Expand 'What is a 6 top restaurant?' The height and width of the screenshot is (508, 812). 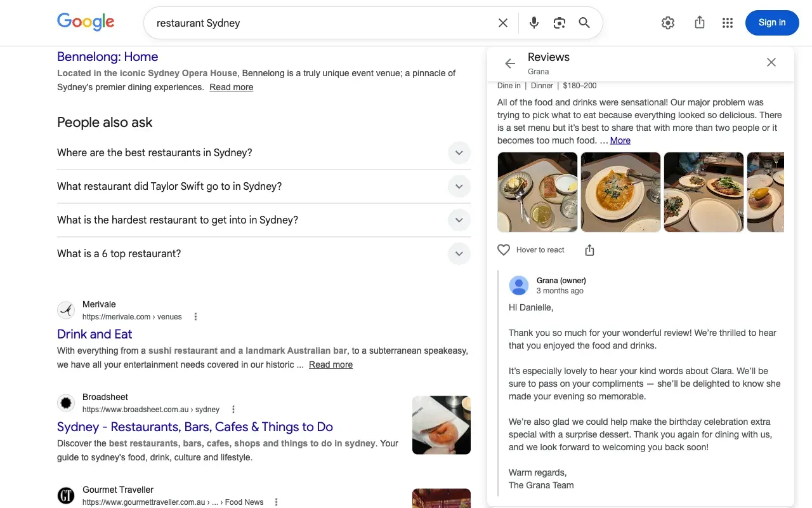264,254
